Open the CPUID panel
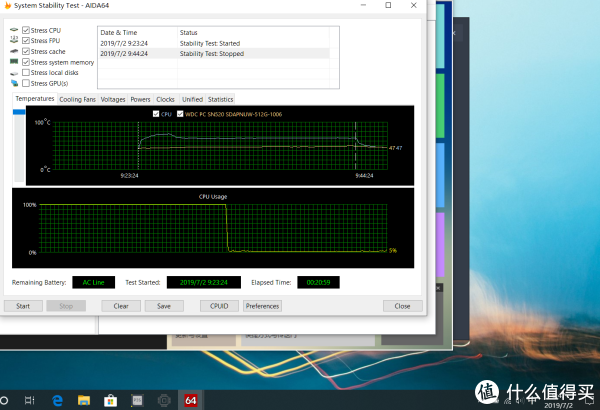This screenshot has height=410, width=600. [219, 306]
